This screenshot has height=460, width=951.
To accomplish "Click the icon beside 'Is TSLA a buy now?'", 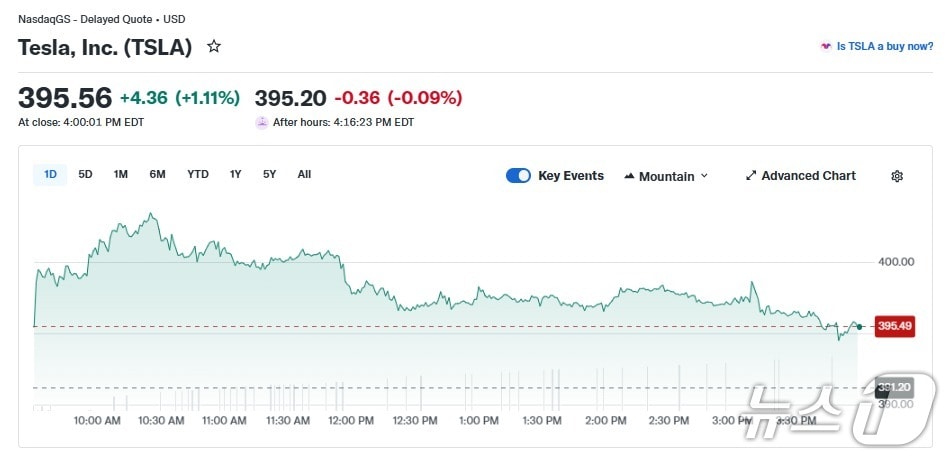I will tap(826, 46).
